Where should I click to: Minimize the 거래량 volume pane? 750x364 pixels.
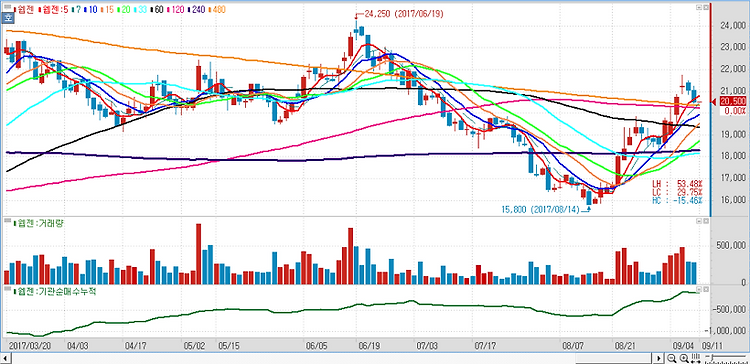point(698,221)
